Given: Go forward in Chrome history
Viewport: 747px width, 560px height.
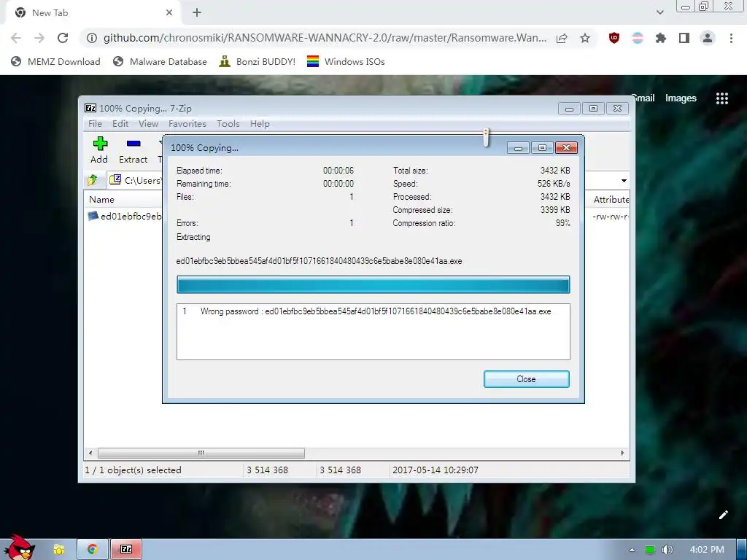Looking at the screenshot, I should (x=39, y=38).
